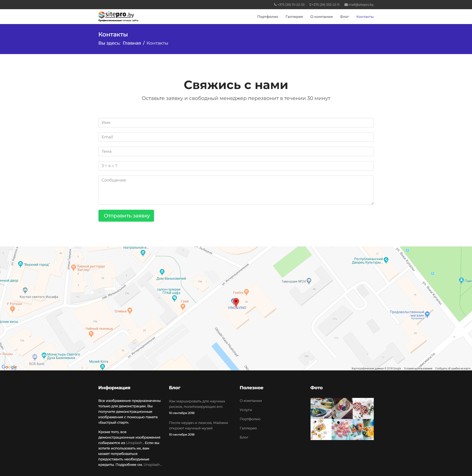Click Главная breadcrumb link
Image resolution: width=472 pixels, height=476 pixels.
[132, 43]
